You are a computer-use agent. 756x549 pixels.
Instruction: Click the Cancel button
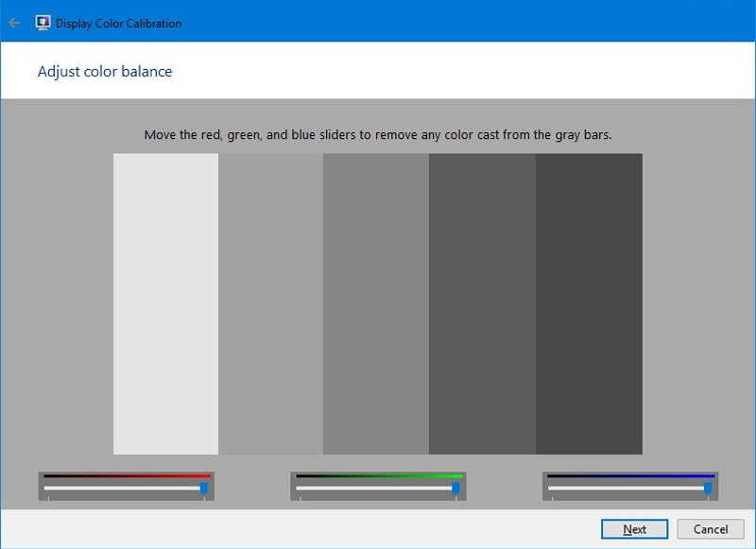click(x=711, y=529)
